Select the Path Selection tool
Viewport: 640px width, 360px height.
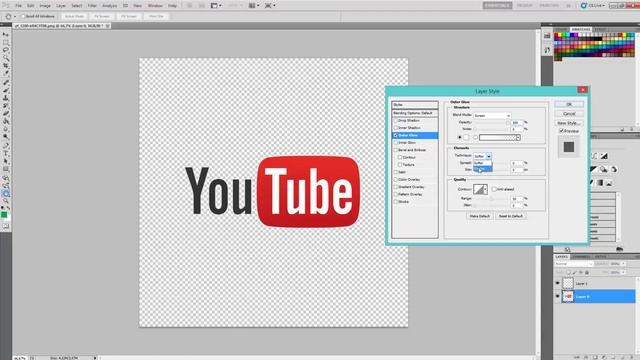(6, 162)
